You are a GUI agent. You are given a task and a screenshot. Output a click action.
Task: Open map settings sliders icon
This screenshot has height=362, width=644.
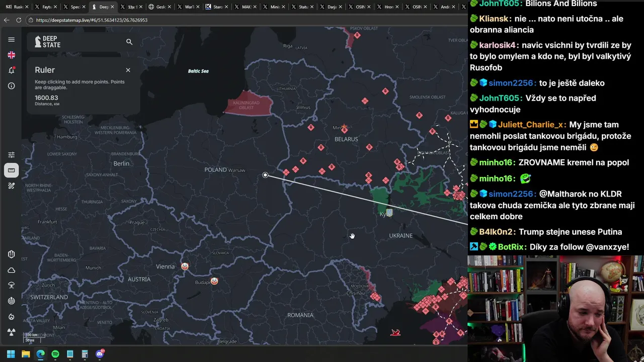(11, 155)
